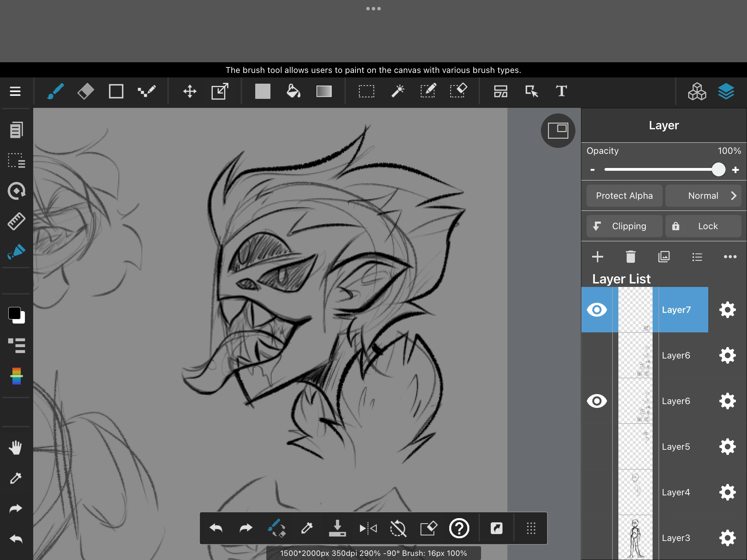The image size is (747, 560).
Task: Open the main hamburger menu
Action: click(x=15, y=91)
